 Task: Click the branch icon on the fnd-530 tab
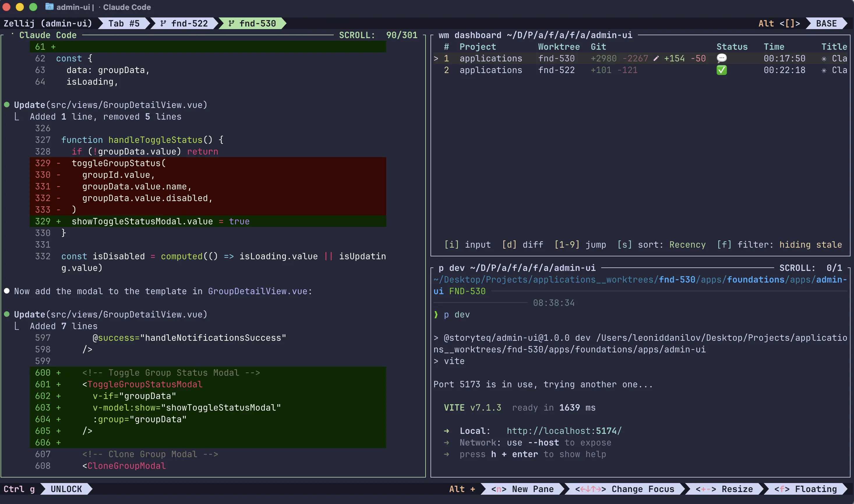pos(231,24)
